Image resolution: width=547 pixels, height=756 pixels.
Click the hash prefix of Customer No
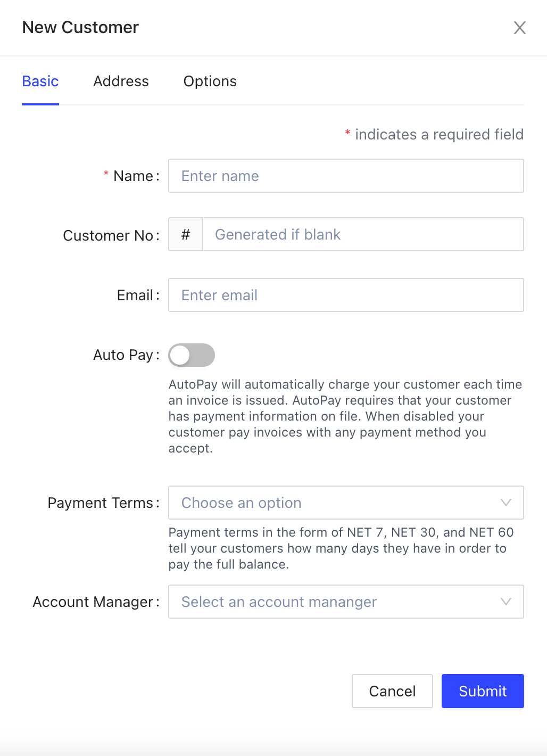186,234
